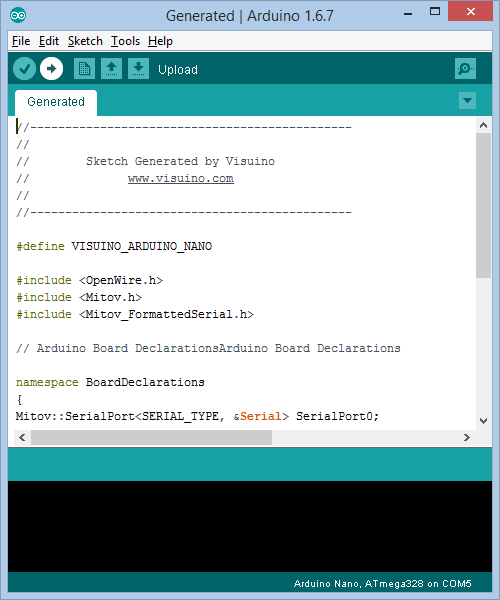This screenshot has width=500, height=600.
Task: Click the Mitov.h include line
Action: point(79,297)
